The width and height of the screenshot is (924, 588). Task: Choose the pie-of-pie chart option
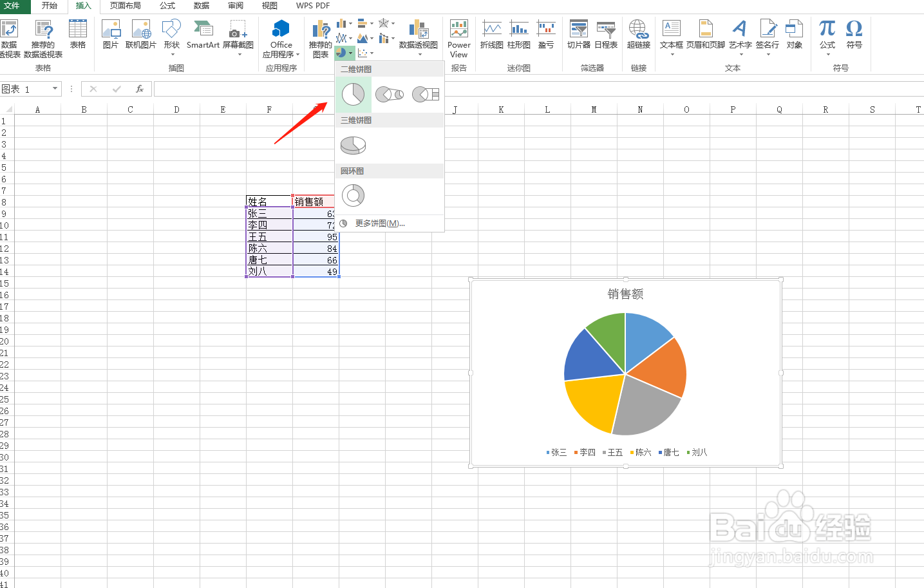[x=389, y=95]
